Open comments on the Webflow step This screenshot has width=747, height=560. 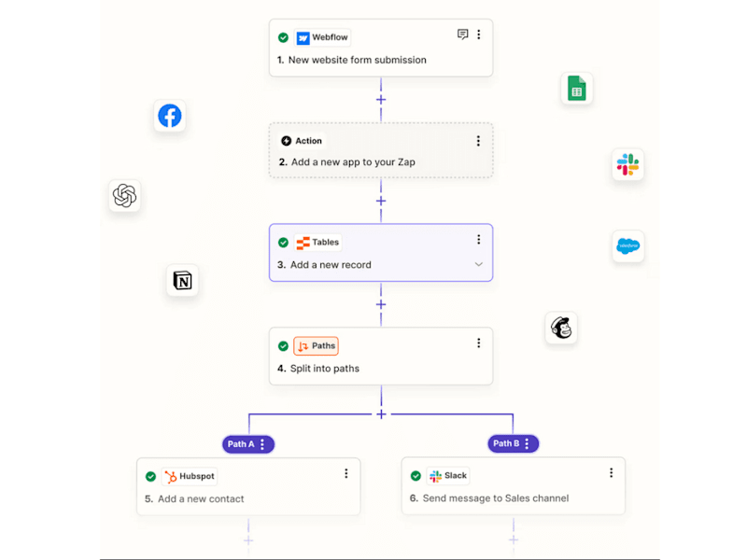coord(462,35)
